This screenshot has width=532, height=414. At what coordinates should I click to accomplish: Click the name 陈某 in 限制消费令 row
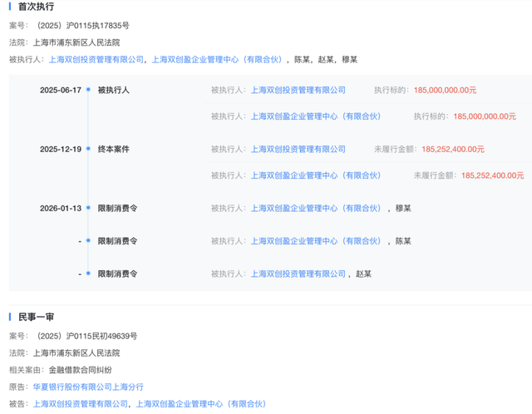click(403, 241)
